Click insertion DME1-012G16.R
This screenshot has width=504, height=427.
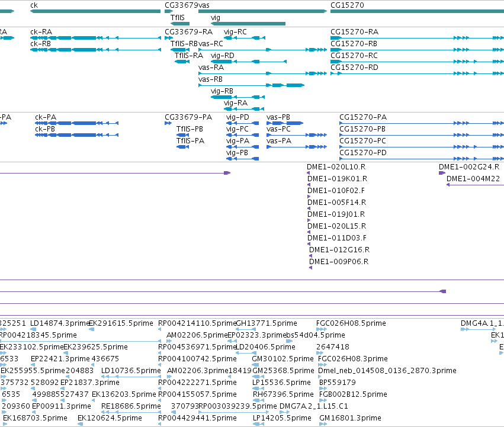310,256
